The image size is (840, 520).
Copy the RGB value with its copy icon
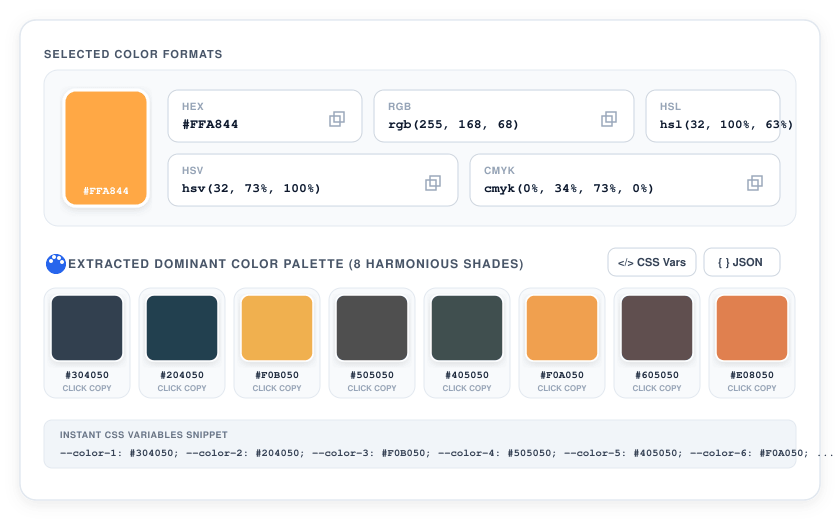[x=609, y=119]
